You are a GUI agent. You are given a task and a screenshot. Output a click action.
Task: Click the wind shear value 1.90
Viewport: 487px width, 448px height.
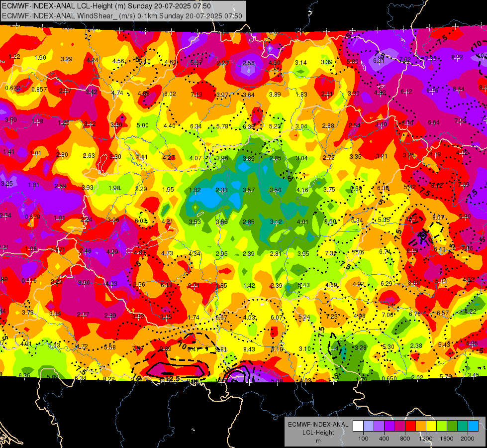click(x=40, y=58)
